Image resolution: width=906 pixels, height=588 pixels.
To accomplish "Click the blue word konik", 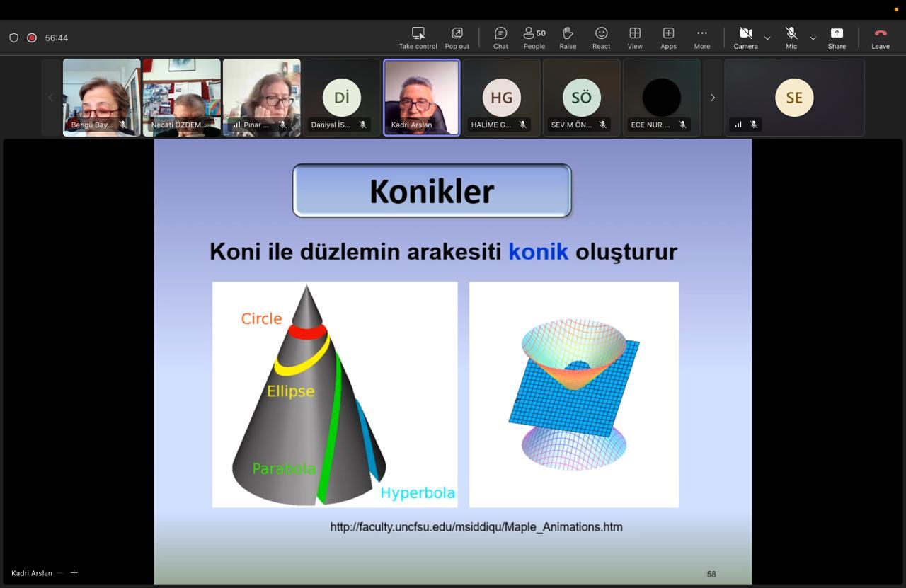I will [538, 251].
